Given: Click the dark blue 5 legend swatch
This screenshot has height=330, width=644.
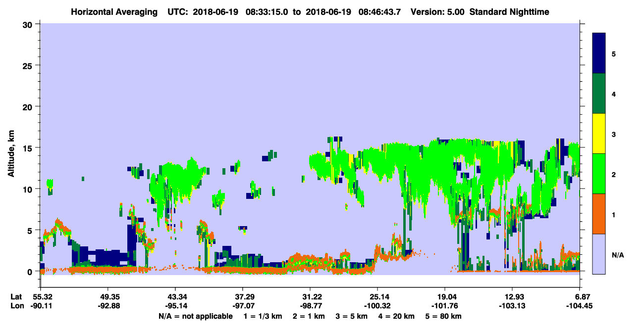Looking at the screenshot, I should coord(599,53).
